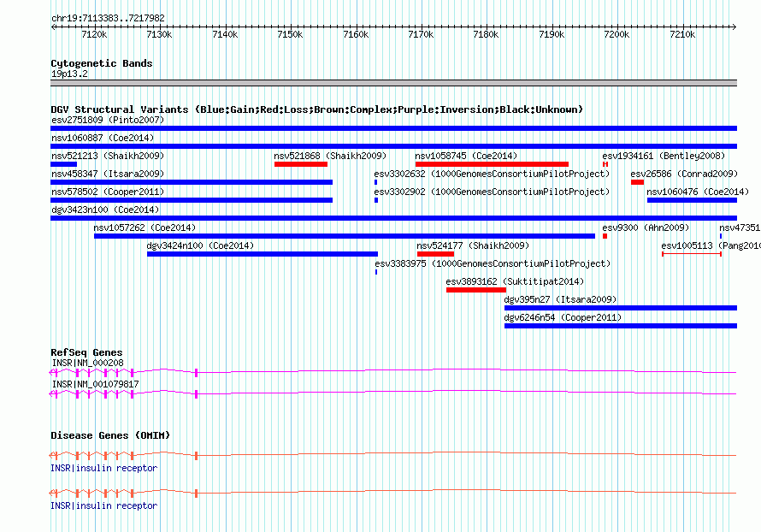
Task: Click the esv2751809 (Pinto2007) blue gain bar
Action: (x=393, y=128)
